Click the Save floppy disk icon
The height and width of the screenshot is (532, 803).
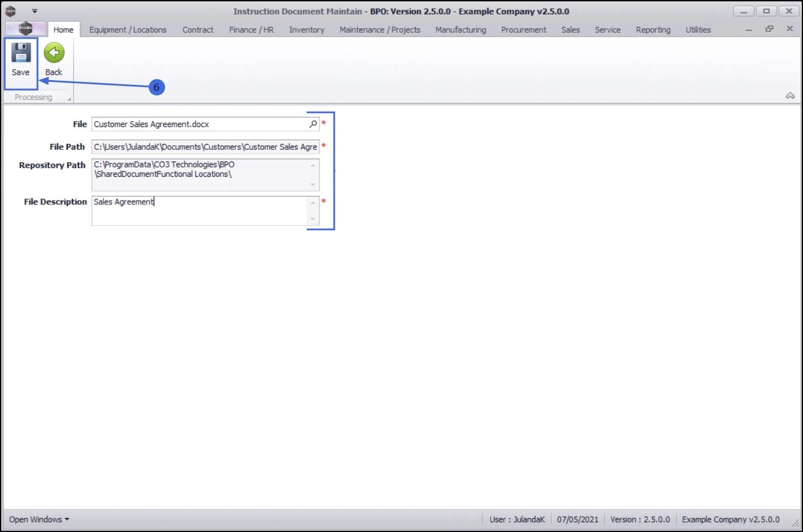click(x=21, y=53)
